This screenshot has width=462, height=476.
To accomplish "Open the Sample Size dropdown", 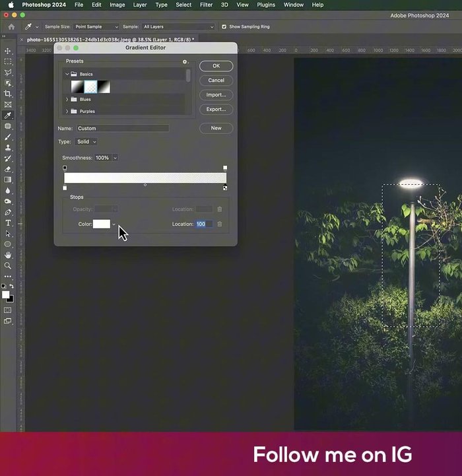I will click(x=97, y=27).
